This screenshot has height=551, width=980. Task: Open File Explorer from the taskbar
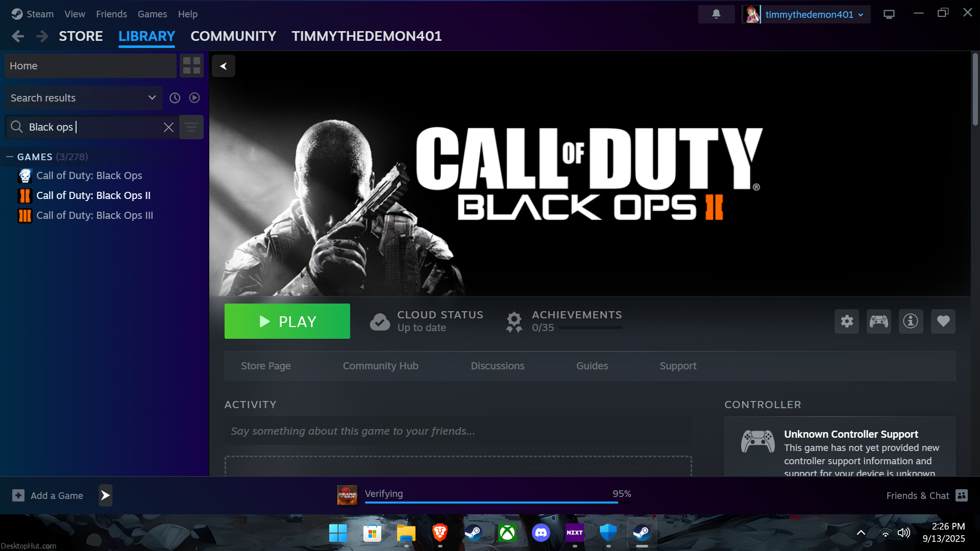point(406,533)
